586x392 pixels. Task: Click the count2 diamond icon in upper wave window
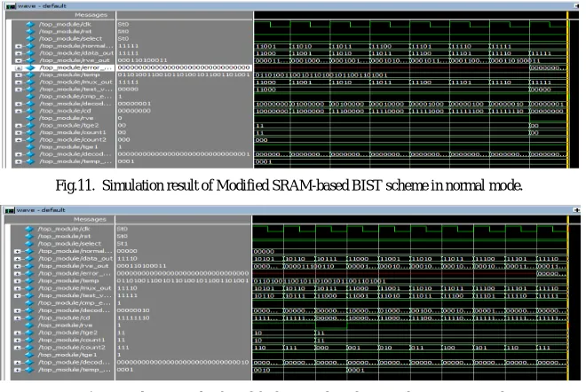pyautogui.click(x=30, y=139)
